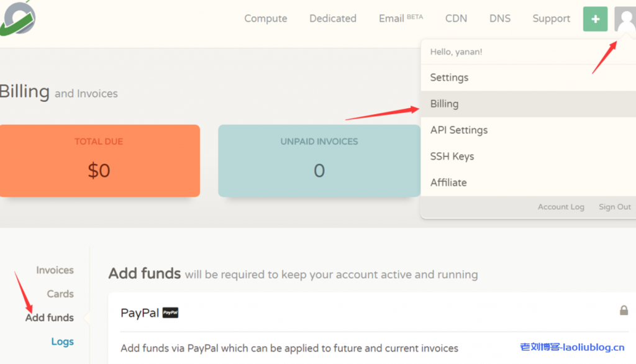The width and height of the screenshot is (636, 364).
Task: Choose Billing from the user dropdown
Action: pos(444,104)
